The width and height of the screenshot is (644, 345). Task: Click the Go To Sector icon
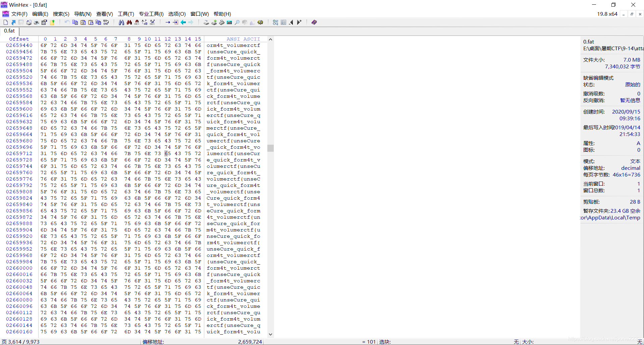[x=175, y=22]
